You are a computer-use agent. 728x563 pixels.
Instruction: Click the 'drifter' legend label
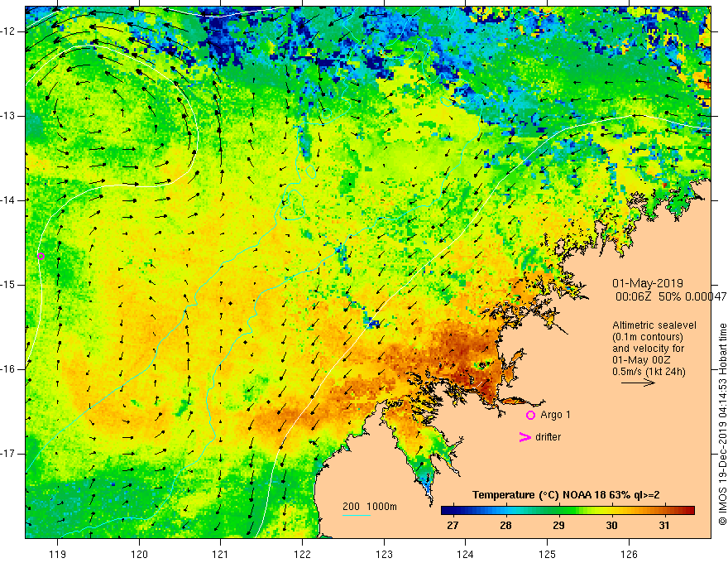[548, 437]
